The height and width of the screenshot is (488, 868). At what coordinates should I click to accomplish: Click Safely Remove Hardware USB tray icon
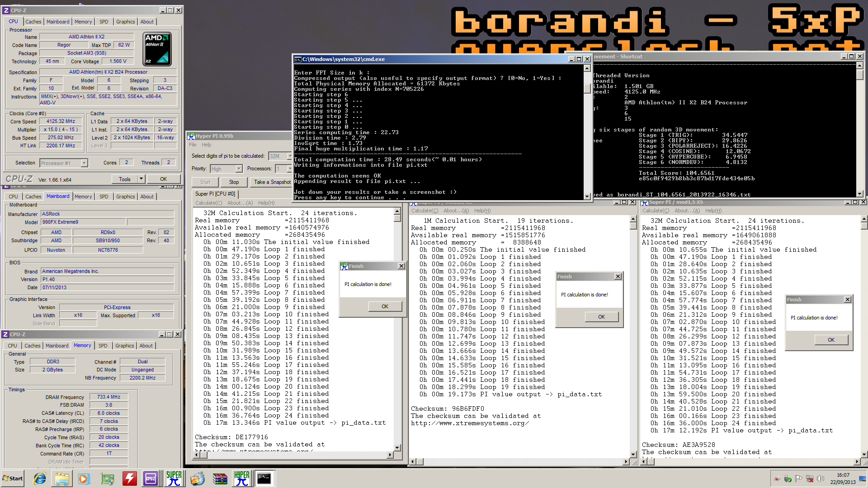pyautogui.click(x=788, y=479)
